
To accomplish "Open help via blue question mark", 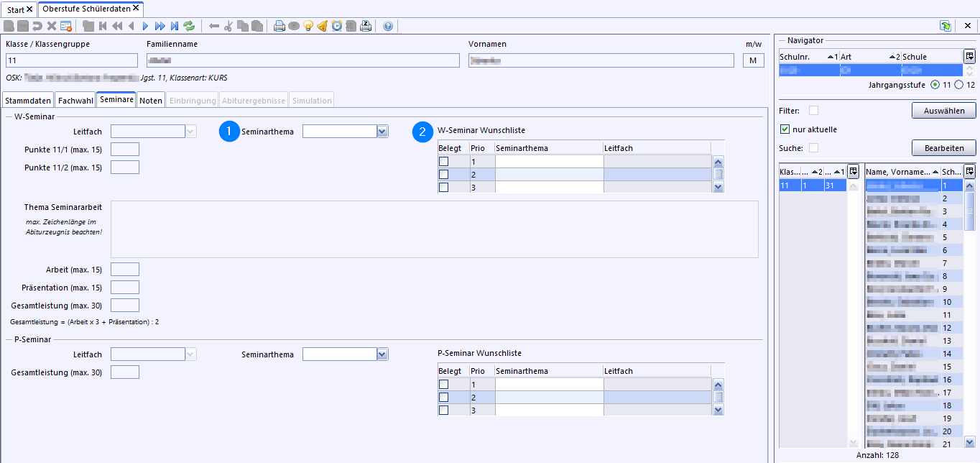I will (x=388, y=26).
